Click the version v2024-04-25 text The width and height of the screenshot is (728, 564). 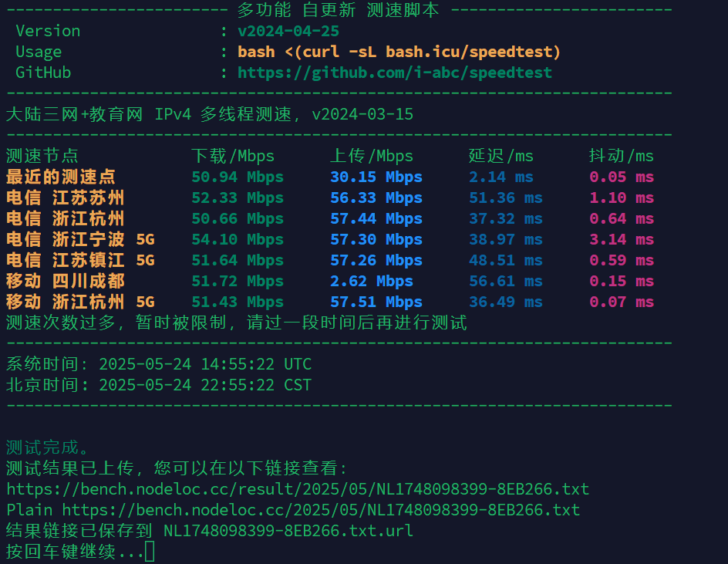[288, 31]
